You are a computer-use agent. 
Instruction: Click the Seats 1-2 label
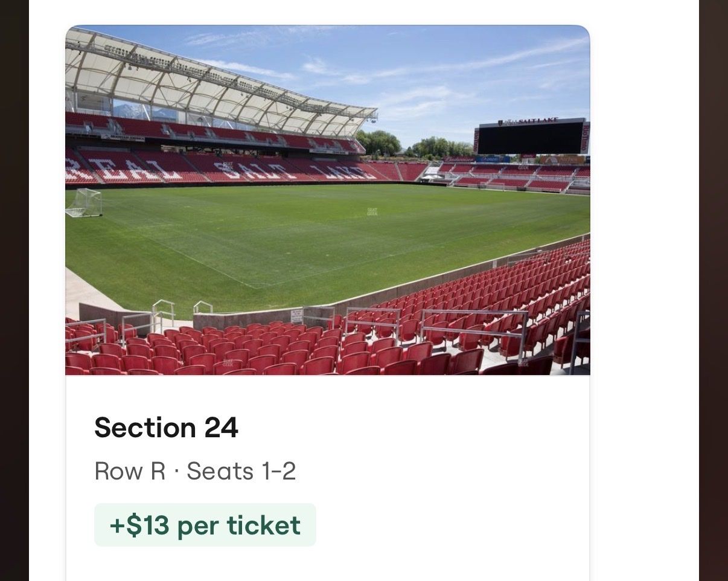click(241, 471)
